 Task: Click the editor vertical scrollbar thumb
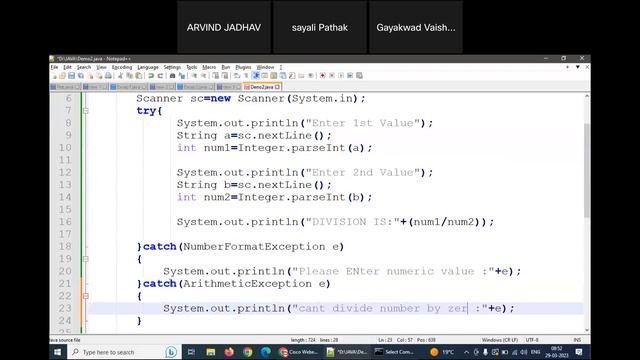587,170
